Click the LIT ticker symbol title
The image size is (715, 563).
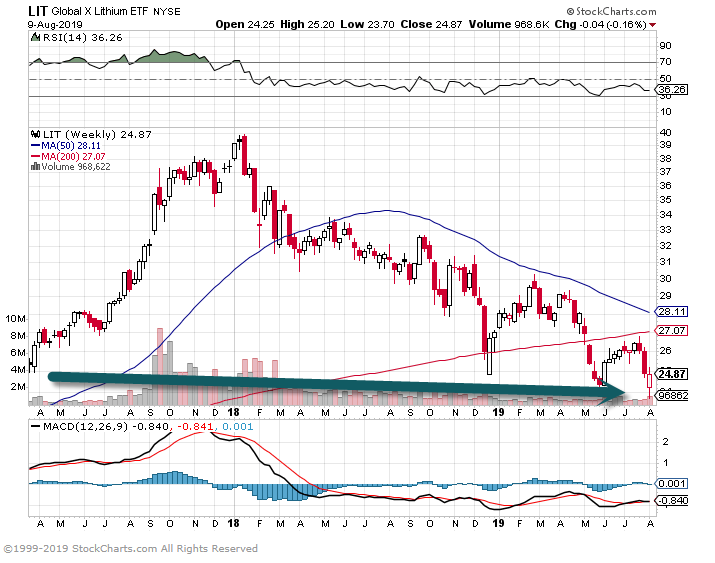tap(37, 11)
